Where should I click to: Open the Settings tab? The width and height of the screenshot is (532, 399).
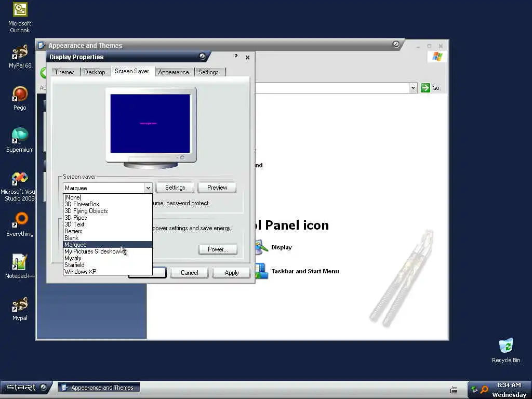208,72
